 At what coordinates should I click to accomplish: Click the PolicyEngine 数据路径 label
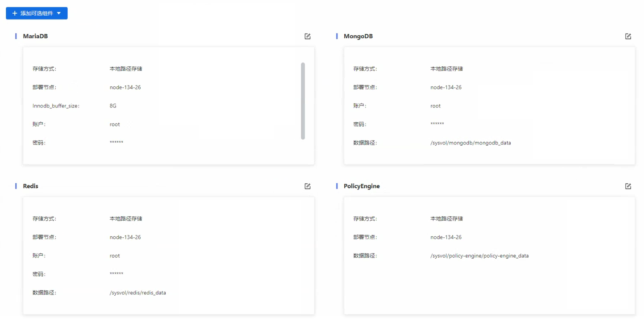365,256
